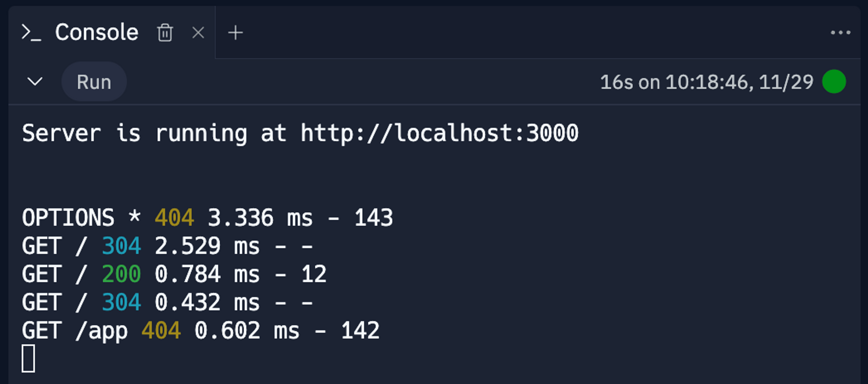Click the OPTIONS * 404 log line
The image size is (868, 384).
207,218
